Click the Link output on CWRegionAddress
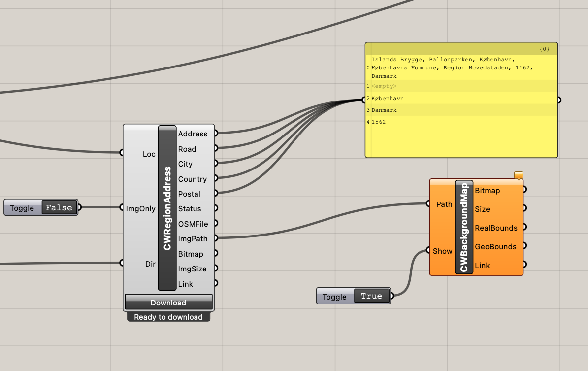This screenshot has height=371, width=588. click(185, 284)
